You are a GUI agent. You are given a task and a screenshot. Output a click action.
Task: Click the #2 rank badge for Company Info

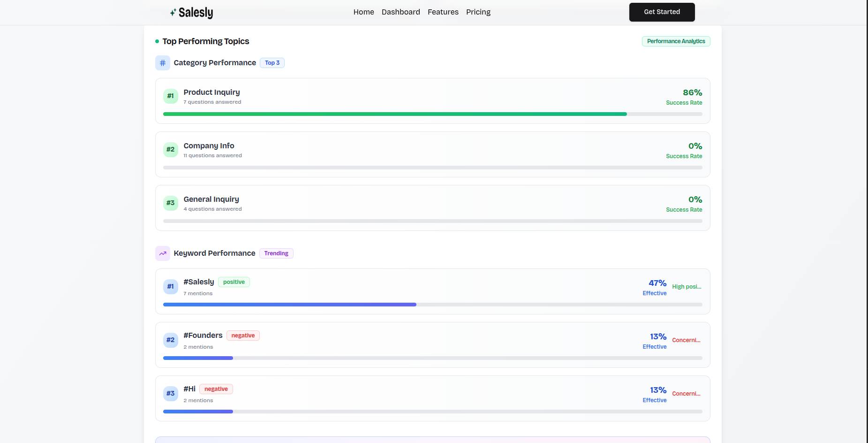[x=171, y=150]
